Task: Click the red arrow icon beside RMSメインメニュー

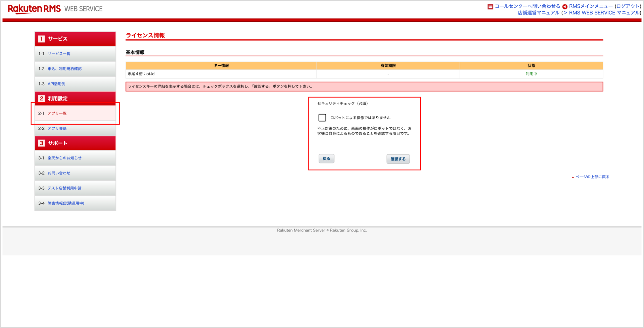Action: click(x=565, y=6)
